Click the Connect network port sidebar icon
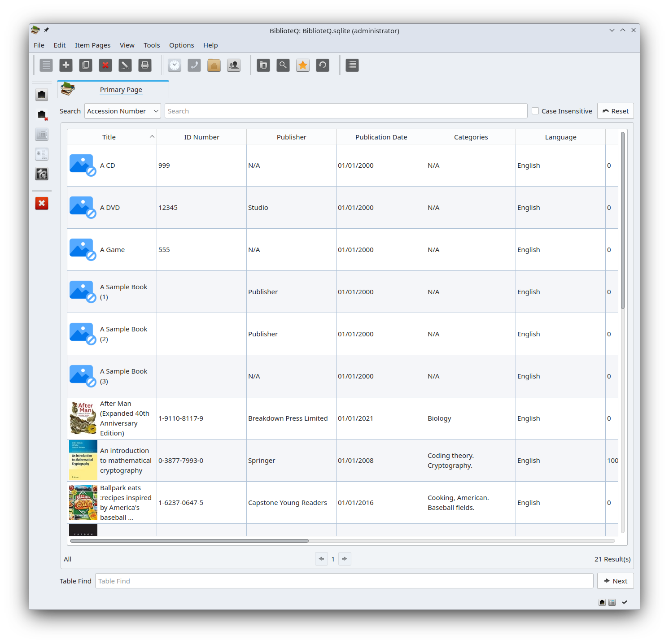The width and height of the screenshot is (669, 644). (42, 95)
